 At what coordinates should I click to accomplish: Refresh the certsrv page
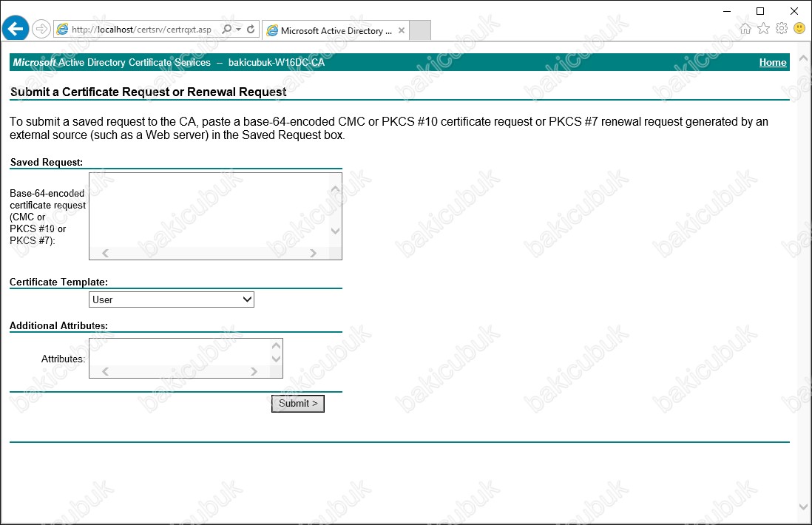click(x=251, y=29)
